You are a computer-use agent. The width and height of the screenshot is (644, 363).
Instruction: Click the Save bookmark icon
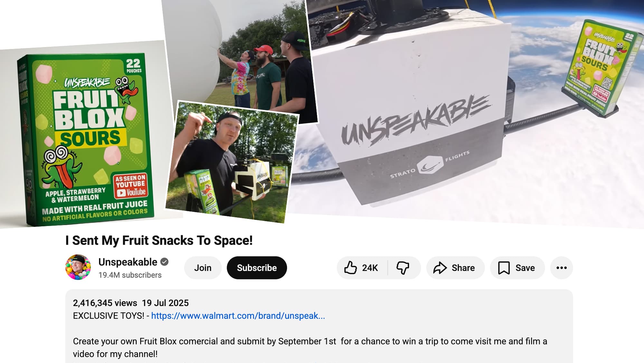[504, 268]
